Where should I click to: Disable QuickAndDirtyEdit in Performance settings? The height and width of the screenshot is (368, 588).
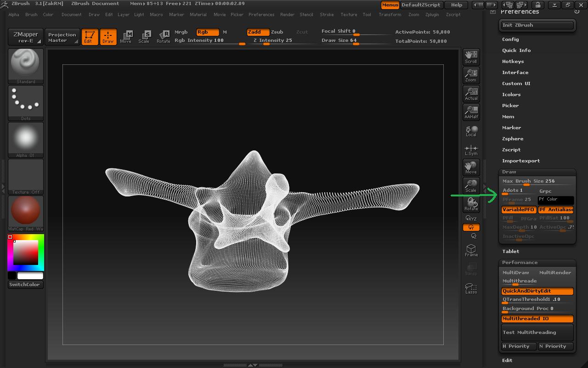click(x=537, y=291)
